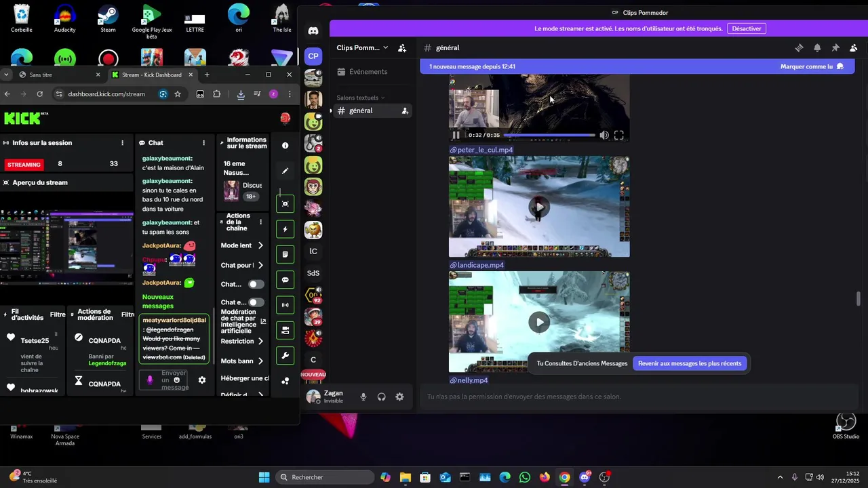Open the peter_le_cul.mp4 file link
Screen dimensions: 868x488
pos(485,150)
